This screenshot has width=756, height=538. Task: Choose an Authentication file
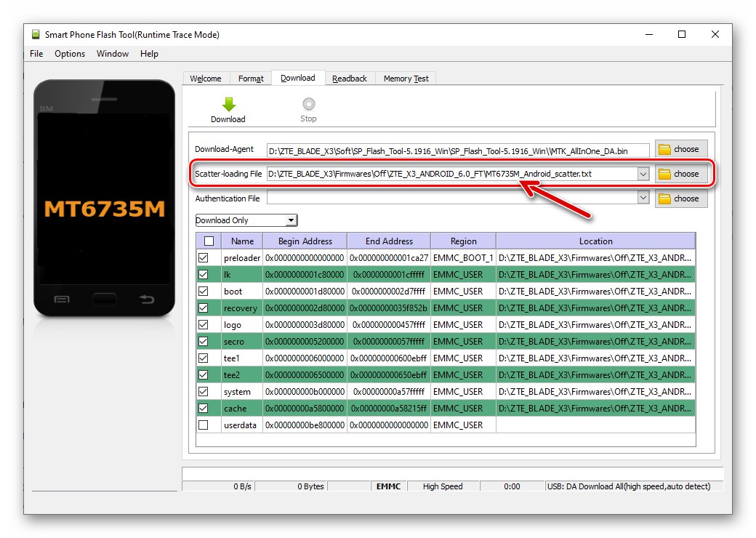[681, 198]
